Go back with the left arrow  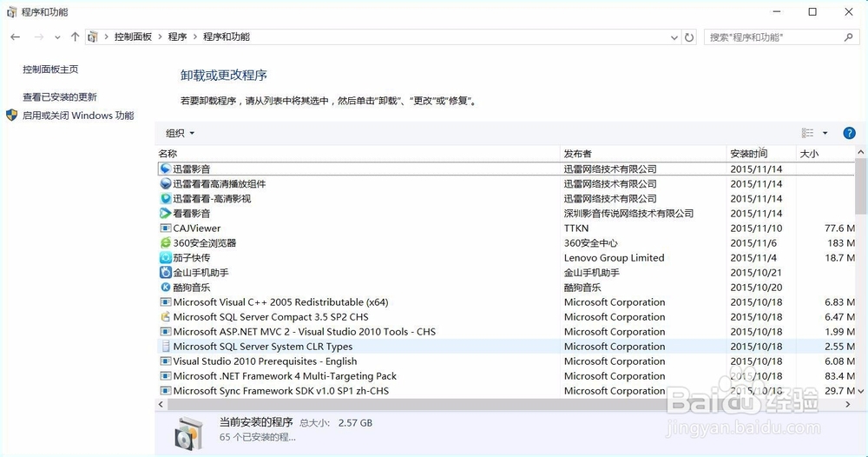(15, 37)
